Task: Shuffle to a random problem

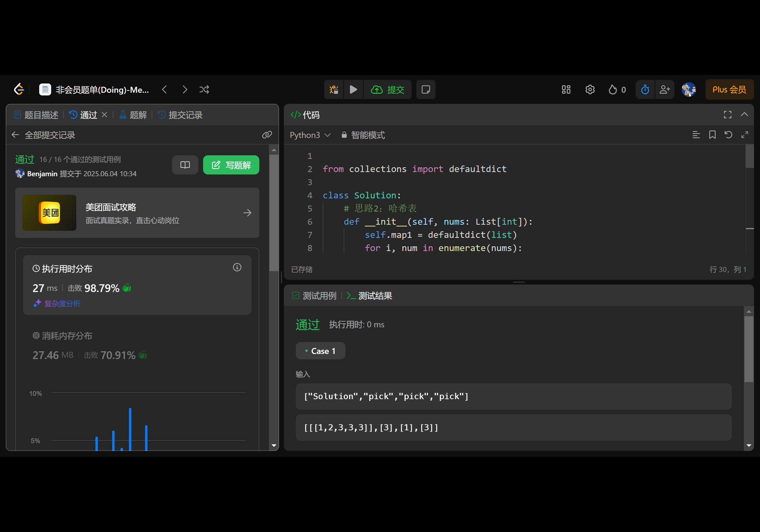Action: (x=204, y=89)
